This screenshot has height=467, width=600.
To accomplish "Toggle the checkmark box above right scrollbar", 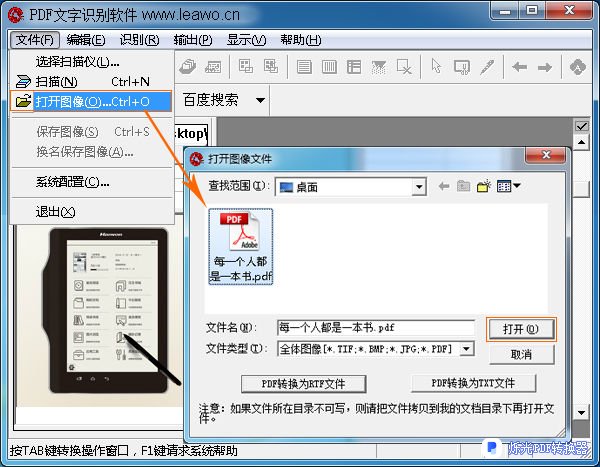I will coord(582,126).
